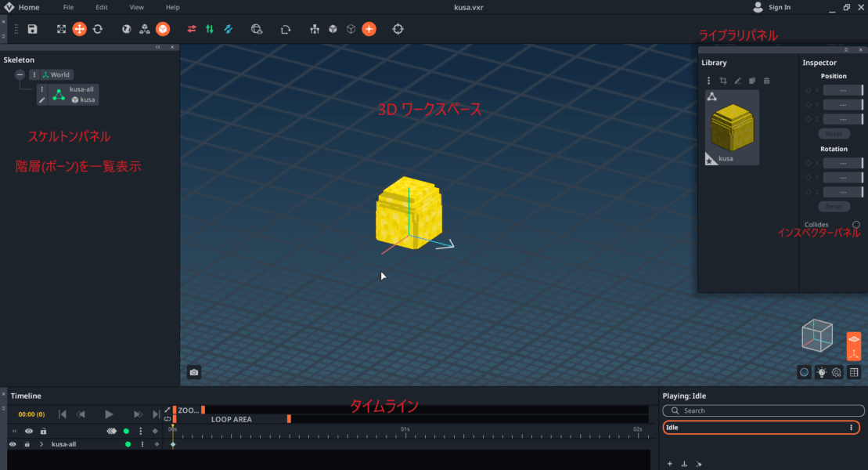Open the World node options dots

click(34, 75)
